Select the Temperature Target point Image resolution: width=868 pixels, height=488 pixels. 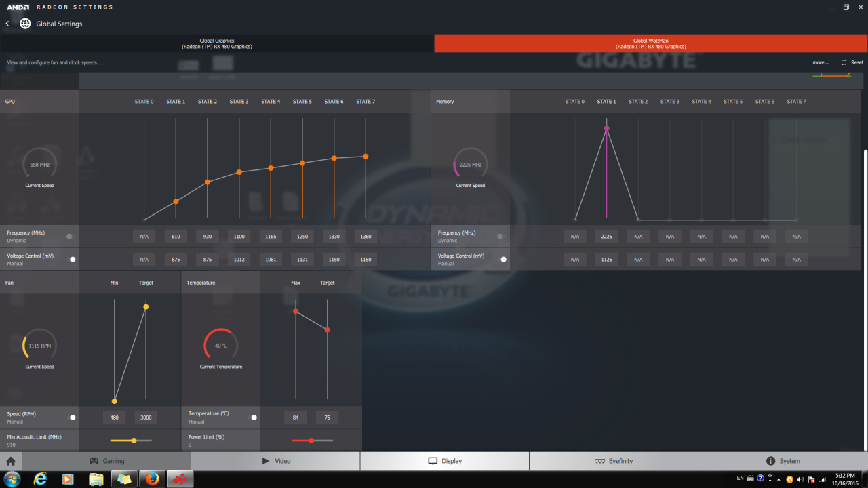tap(328, 330)
